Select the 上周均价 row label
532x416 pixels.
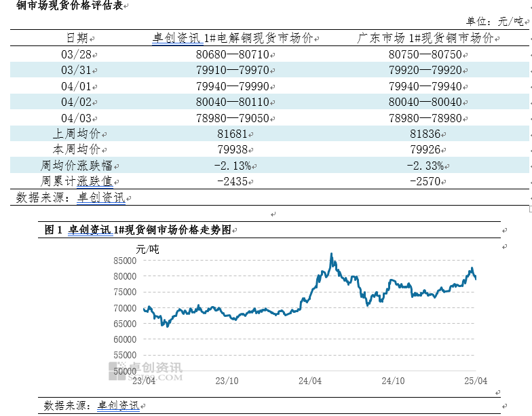point(77,134)
